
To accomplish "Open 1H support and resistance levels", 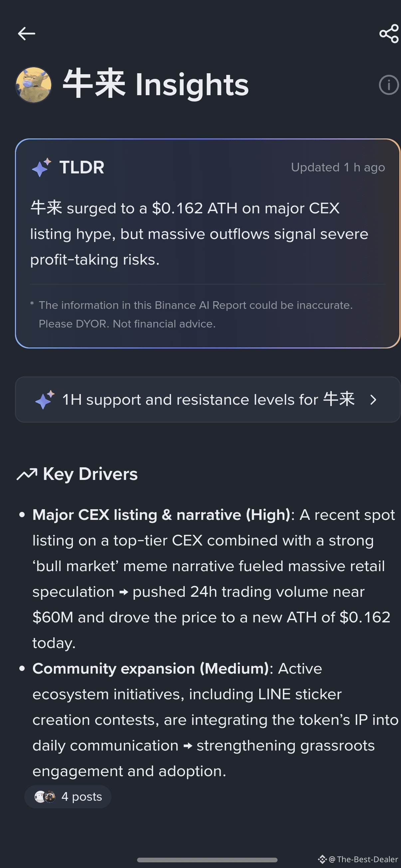I will click(x=208, y=400).
